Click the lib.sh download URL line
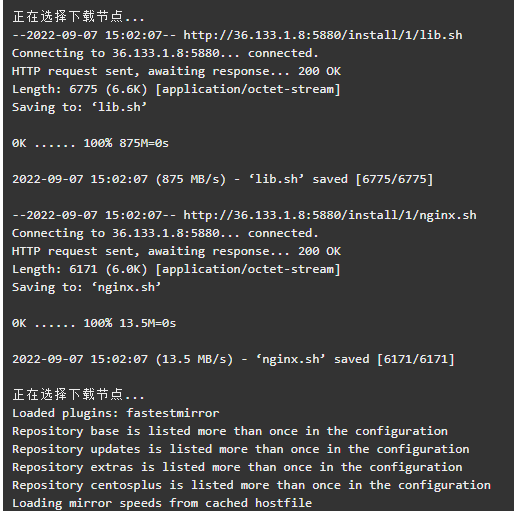514x511 pixels. (x=237, y=35)
